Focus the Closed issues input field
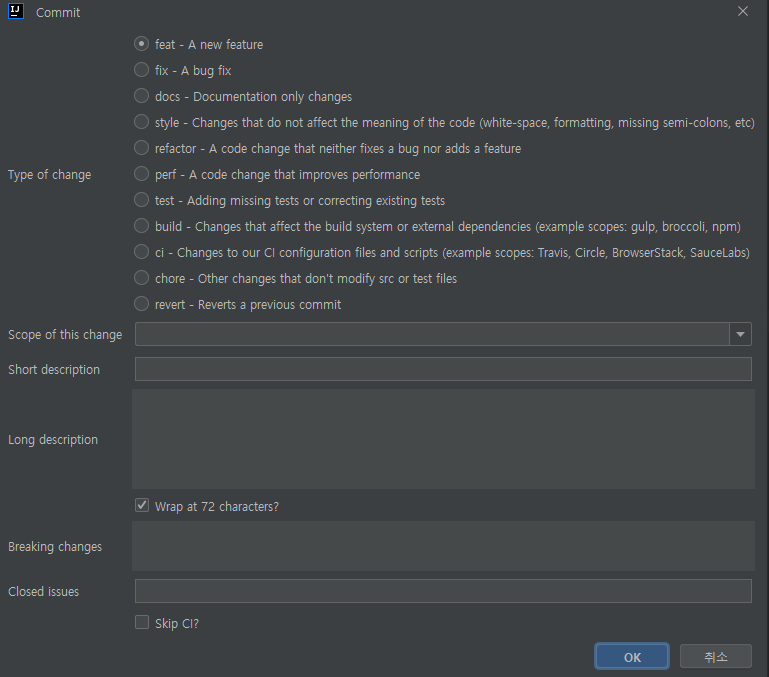The image size is (769, 677). coord(443,591)
